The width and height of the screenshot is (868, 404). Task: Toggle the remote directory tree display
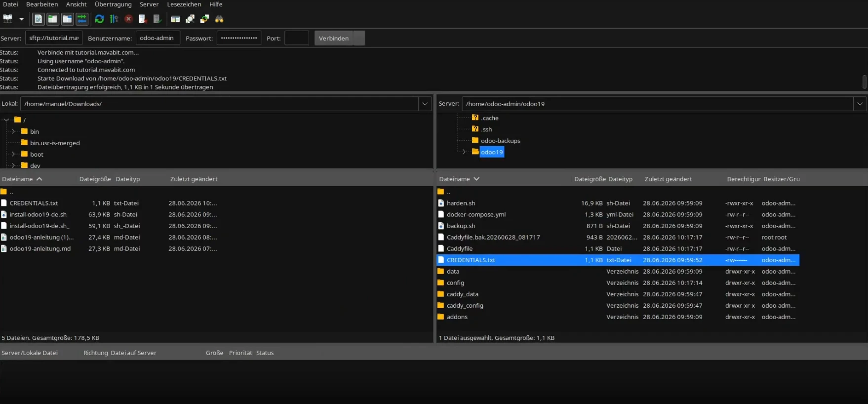[67, 19]
